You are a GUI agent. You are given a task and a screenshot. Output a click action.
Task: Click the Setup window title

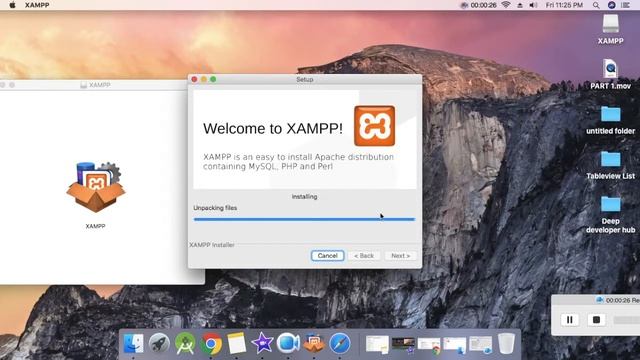pos(304,79)
